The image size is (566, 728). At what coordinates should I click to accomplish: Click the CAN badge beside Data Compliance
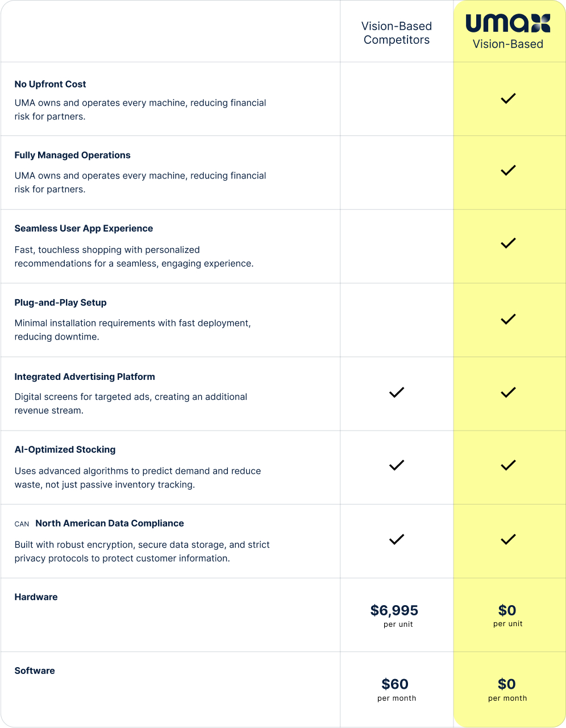point(22,524)
